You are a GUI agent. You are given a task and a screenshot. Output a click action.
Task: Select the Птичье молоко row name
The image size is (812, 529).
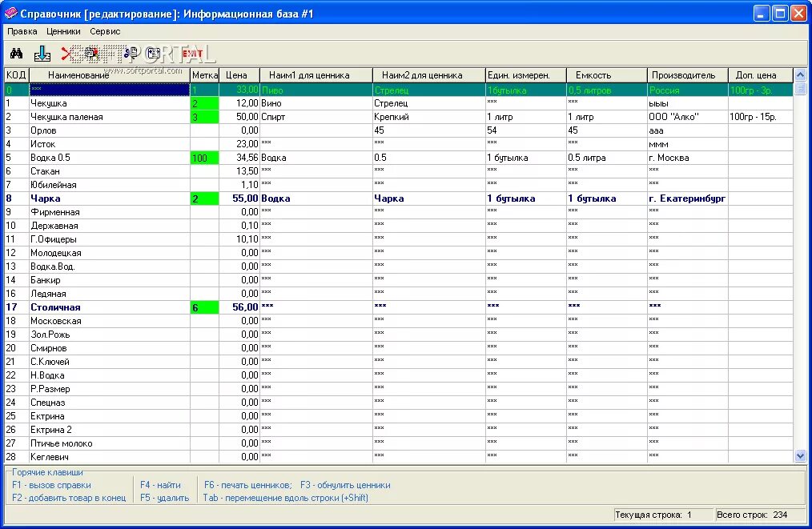tap(110, 443)
